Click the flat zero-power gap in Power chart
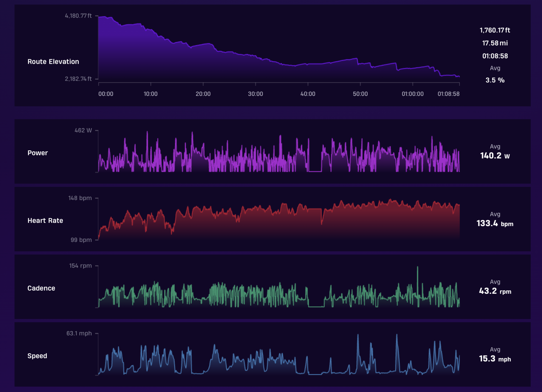This screenshot has width=542, height=392. [315, 171]
